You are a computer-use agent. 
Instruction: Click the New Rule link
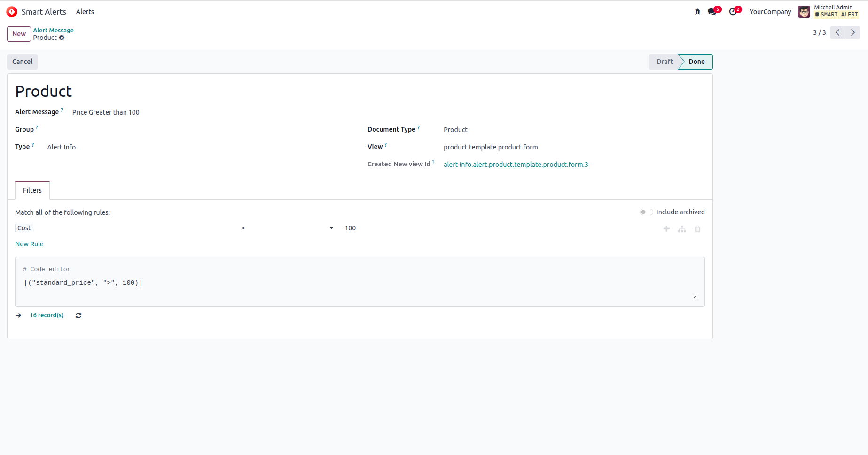29,244
